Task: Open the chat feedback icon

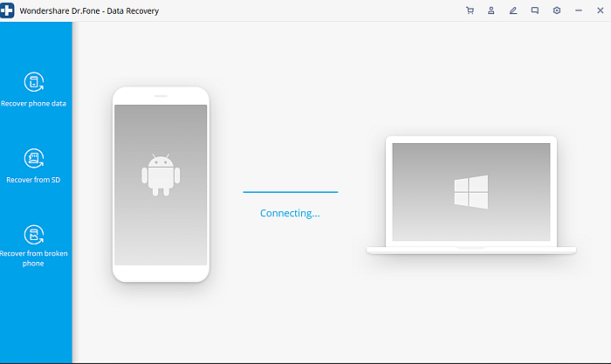Action: click(534, 10)
